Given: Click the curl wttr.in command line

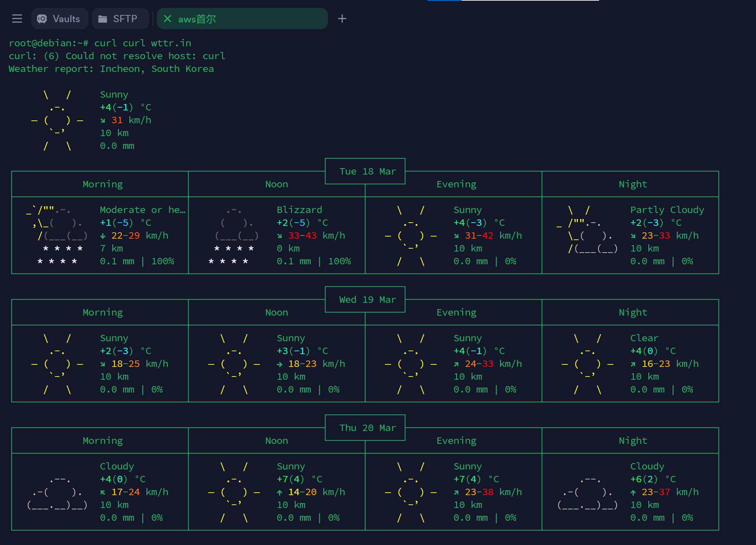Looking at the screenshot, I should tap(100, 43).
